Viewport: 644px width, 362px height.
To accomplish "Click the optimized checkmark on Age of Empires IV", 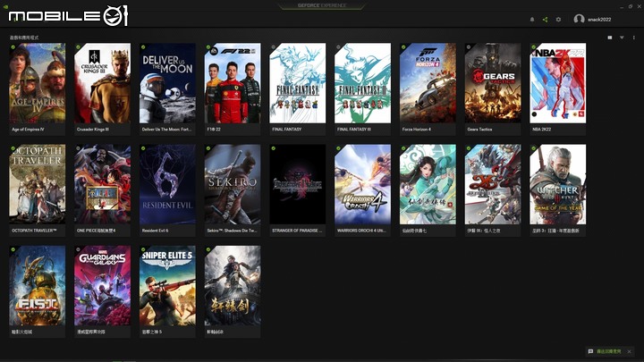I will tap(13, 47).
